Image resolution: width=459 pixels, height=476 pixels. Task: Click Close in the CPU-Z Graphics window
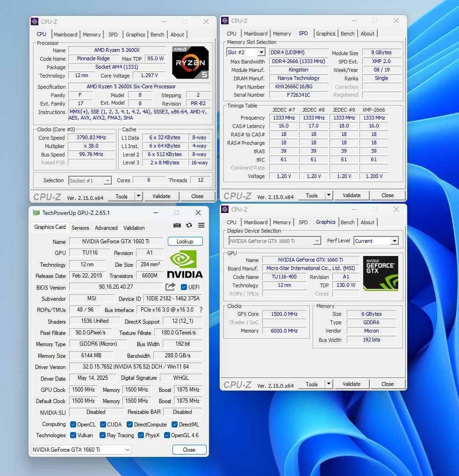(387, 384)
